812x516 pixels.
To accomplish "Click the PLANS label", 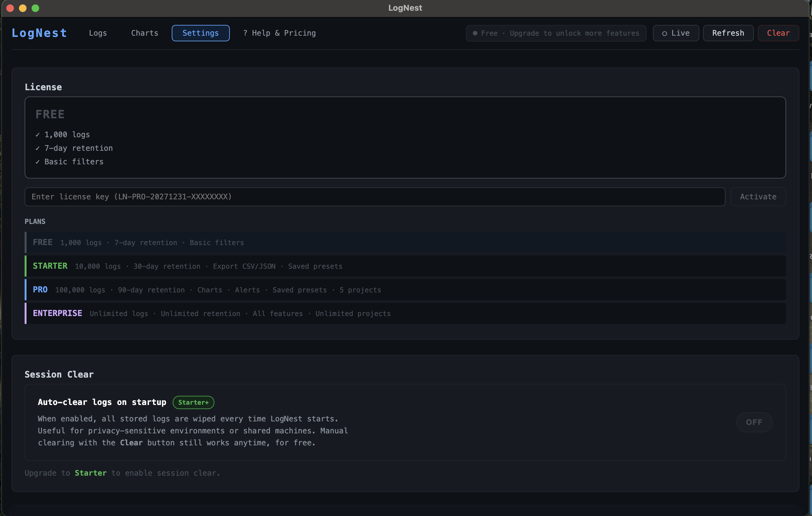I will coord(35,221).
